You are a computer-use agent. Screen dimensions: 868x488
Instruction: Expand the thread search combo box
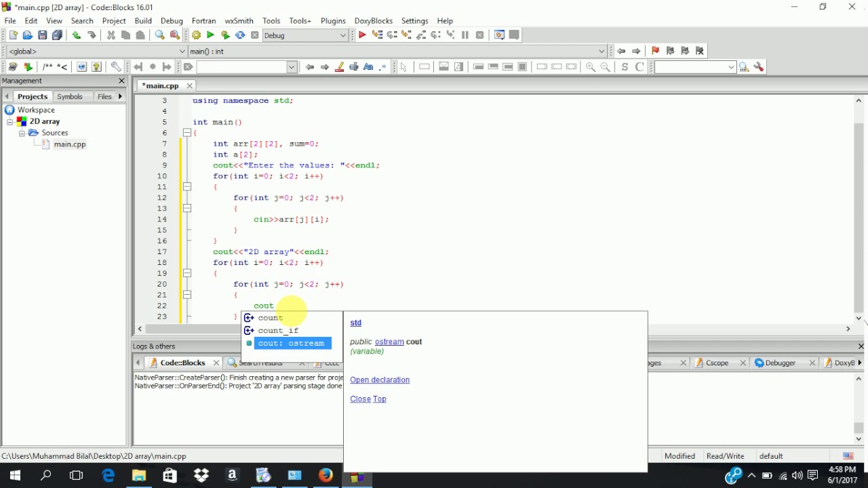(x=731, y=67)
